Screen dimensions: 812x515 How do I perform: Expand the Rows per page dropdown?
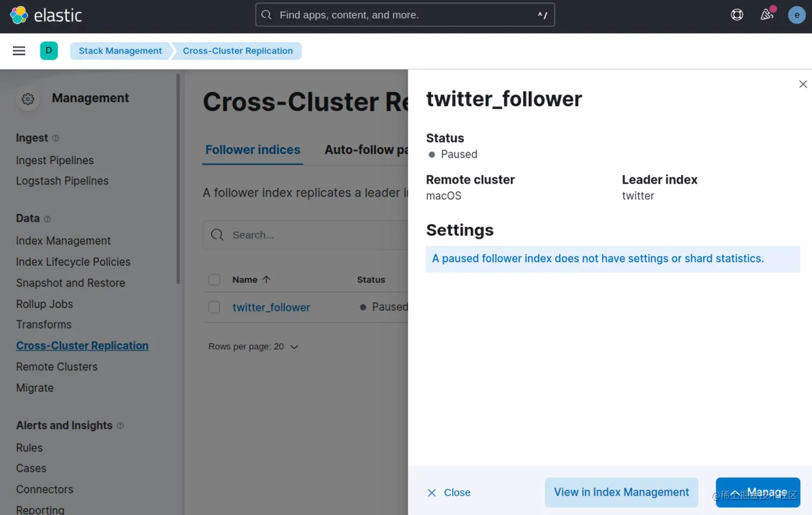point(253,347)
